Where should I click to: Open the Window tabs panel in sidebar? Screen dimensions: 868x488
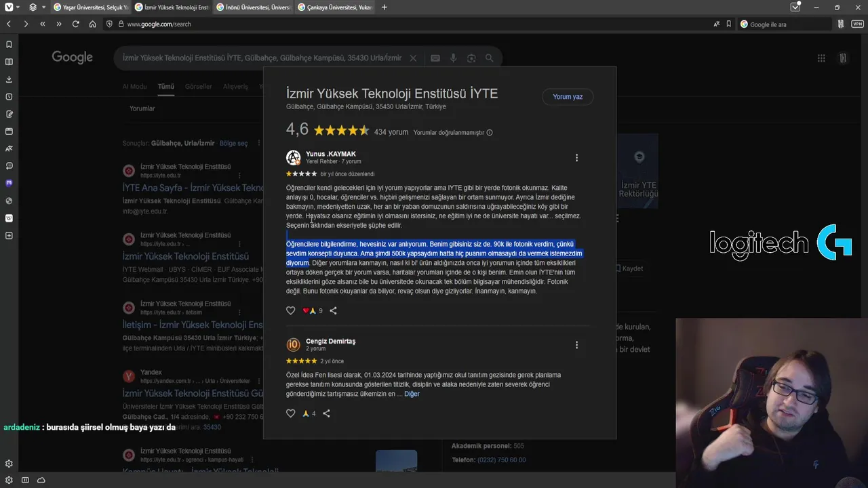click(x=9, y=131)
